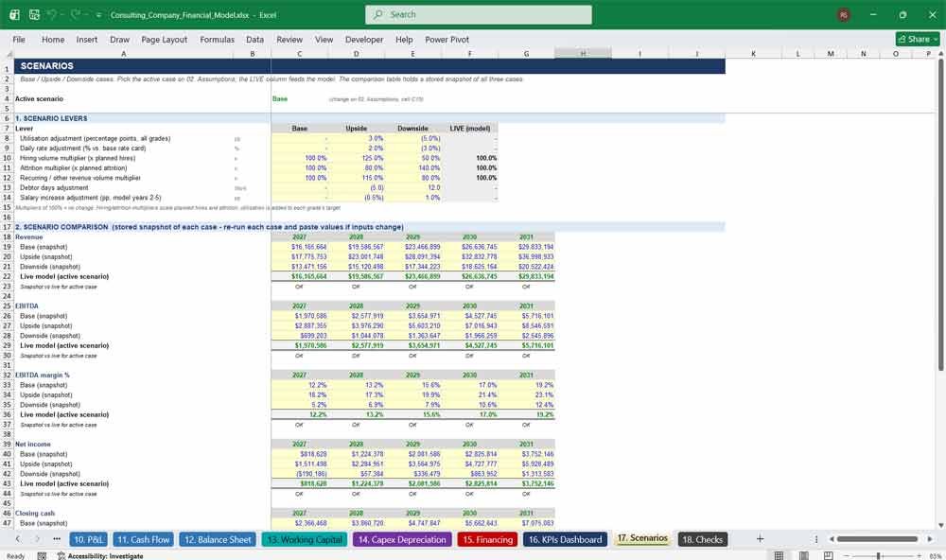The image size is (946, 560).
Task: Go to 13. Working Capital sheet
Action: point(305,539)
